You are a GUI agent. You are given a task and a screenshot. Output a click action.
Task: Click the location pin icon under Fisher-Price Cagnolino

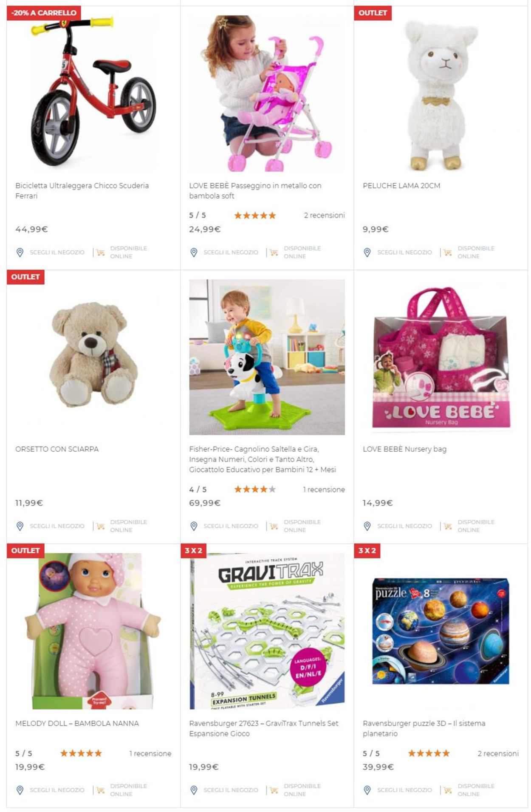pos(194,526)
